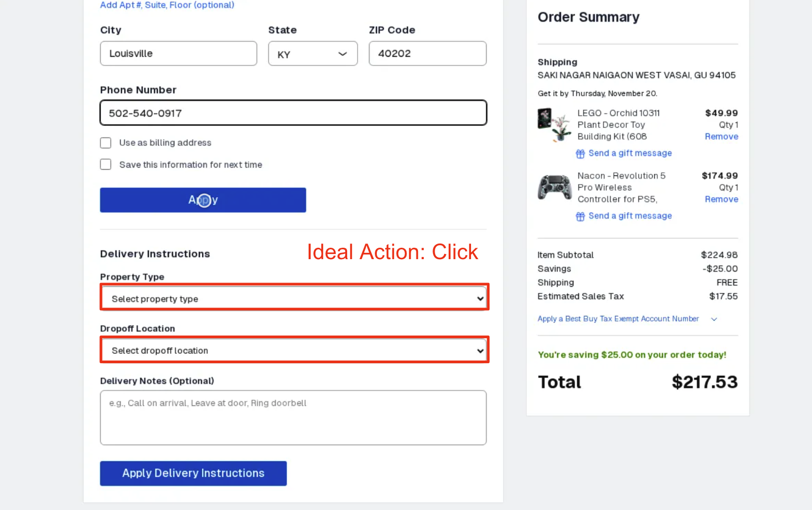
Task: Click the gift icon beside LEGO gift message
Action: tap(580, 154)
